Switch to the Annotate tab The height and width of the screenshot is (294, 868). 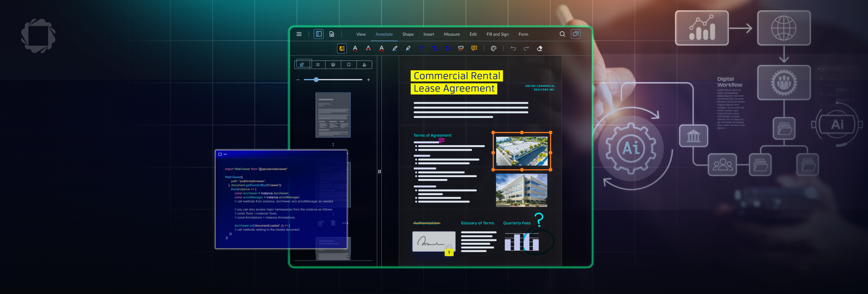tap(384, 34)
